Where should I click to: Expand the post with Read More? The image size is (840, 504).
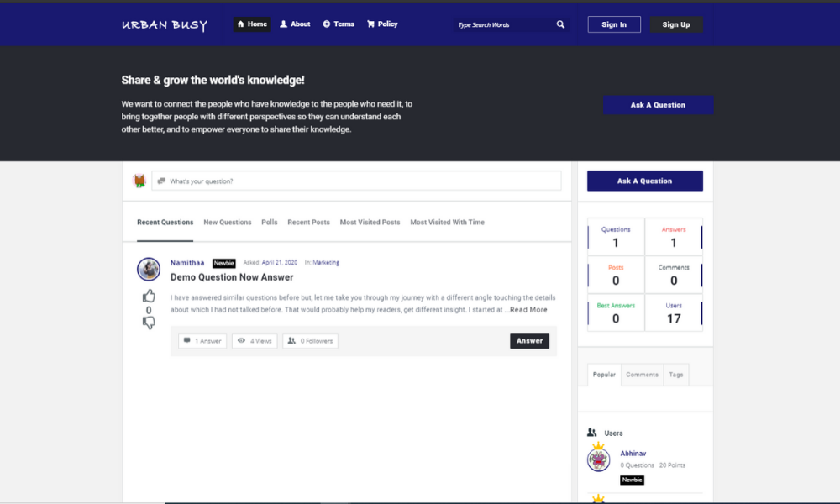coord(528,310)
